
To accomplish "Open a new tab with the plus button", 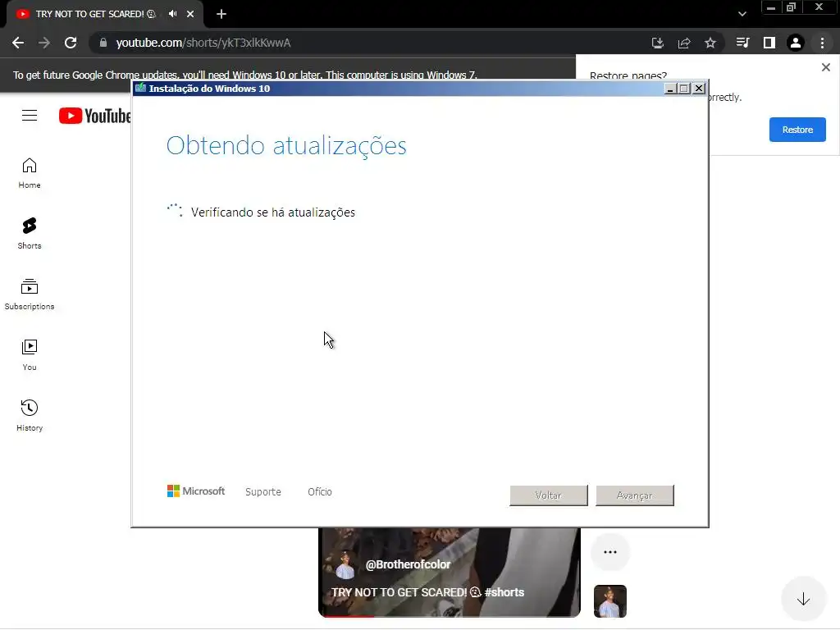I will click(221, 14).
